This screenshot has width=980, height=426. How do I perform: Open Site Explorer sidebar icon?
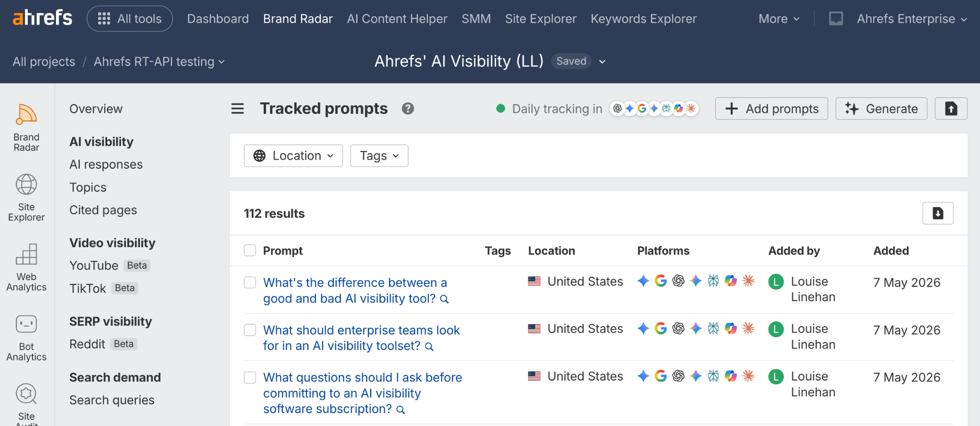pyautogui.click(x=26, y=197)
